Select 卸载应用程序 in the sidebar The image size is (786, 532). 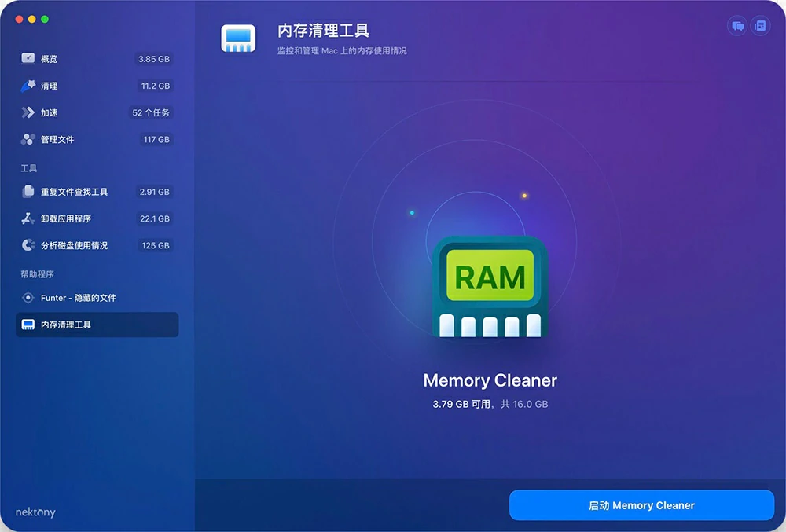point(97,218)
